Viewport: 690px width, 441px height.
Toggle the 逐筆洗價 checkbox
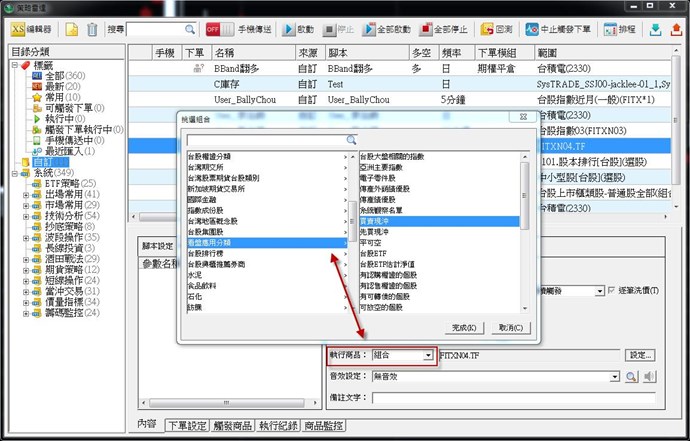pyautogui.click(x=611, y=290)
